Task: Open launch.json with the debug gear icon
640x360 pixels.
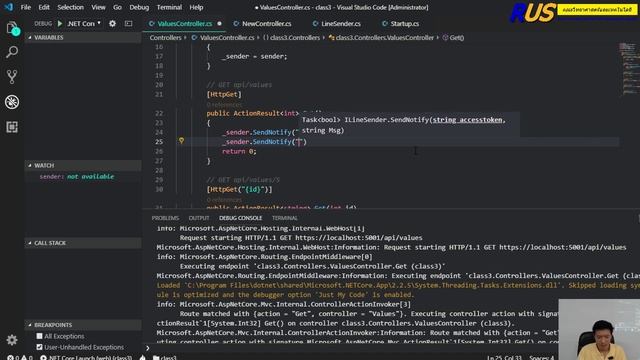Action: (112, 24)
